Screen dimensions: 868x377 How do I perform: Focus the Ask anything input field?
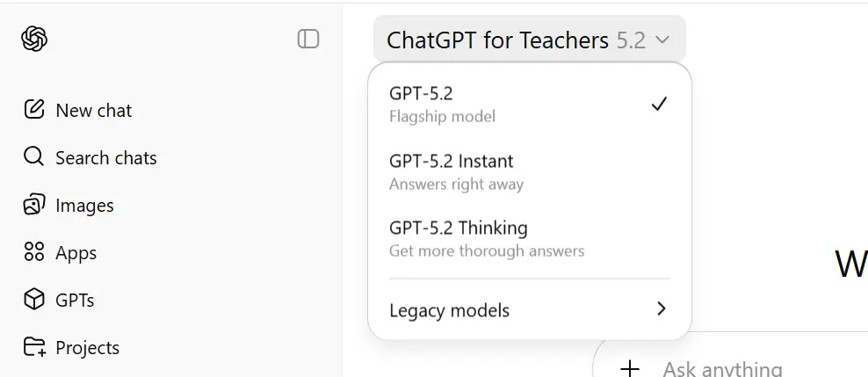click(764, 368)
